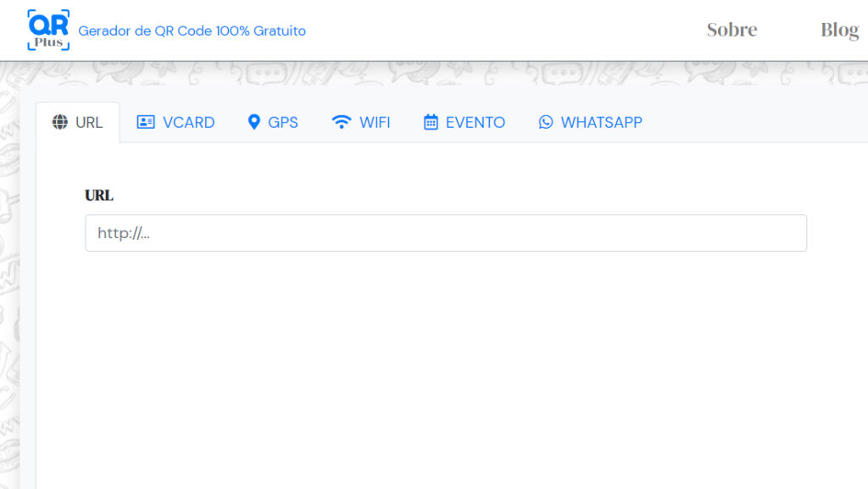Image resolution: width=868 pixels, height=489 pixels.
Task: Select the contact card icon beside VCARD
Action: coord(146,122)
